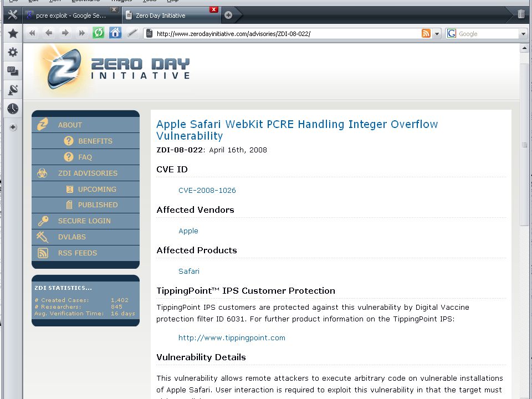Click the 'Vulnerability Details' heading
Image resolution: width=532 pixels, height=399 pixels.
click(x=201, y=357)
